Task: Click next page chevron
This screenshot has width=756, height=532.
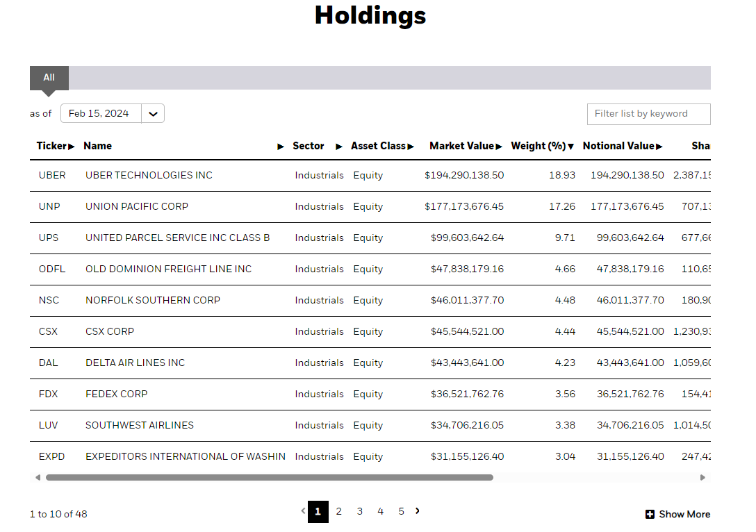Action: click(x=418, y=510)
